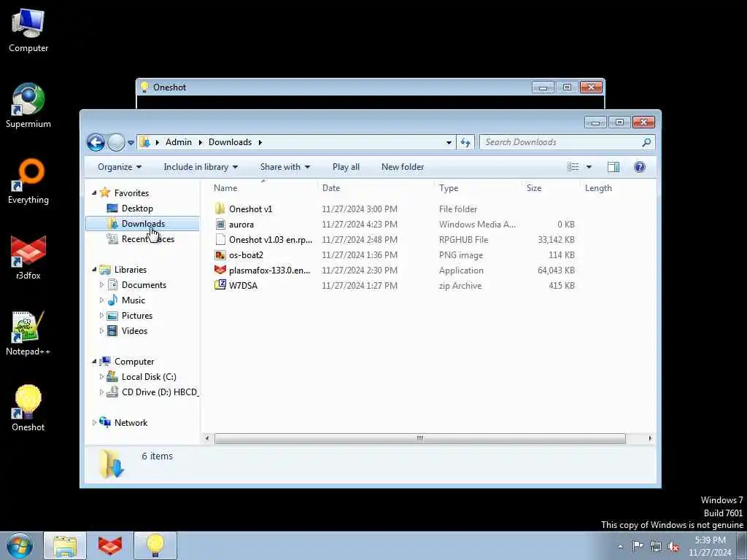Show the preview pane
This screenshot has width=747, height=560.
click(613, 167)
